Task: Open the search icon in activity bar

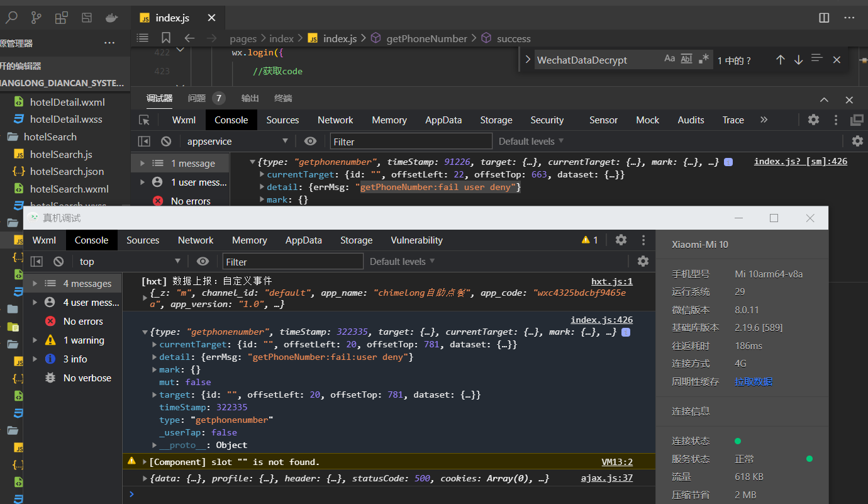Action: coord(11,18)
